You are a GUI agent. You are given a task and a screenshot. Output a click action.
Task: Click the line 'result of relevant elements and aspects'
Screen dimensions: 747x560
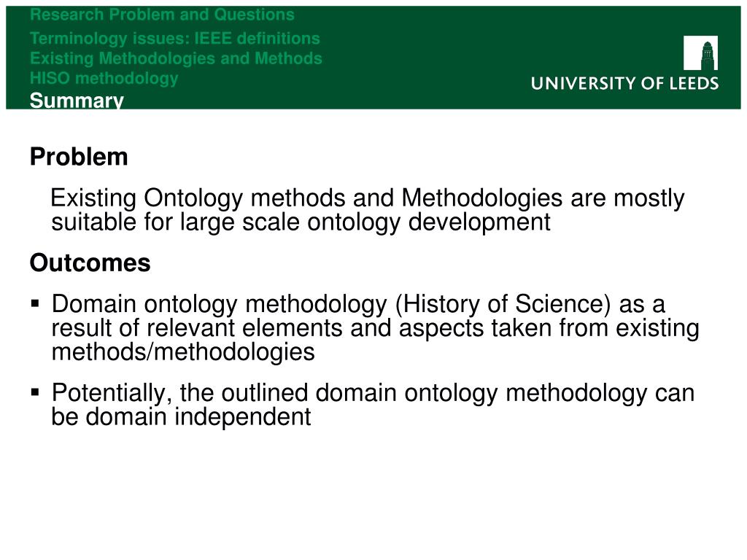click(x=267, y=328)
